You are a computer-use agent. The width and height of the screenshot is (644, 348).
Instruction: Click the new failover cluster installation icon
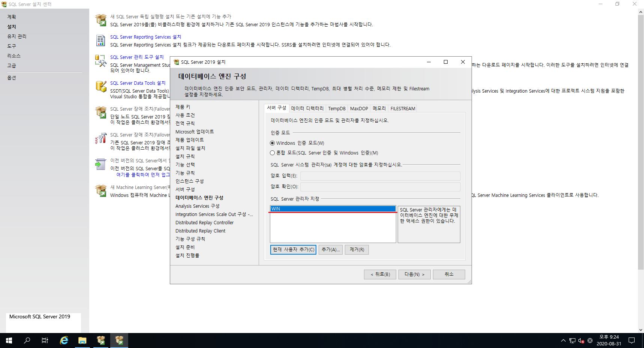coord(101,112)
